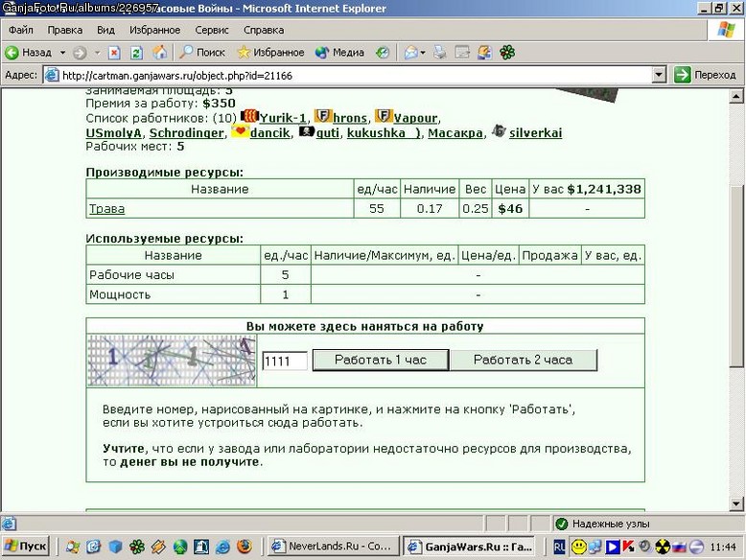Image resolution: width=746 pixels, height=560 pixels.
Task: Open the Вид menu
Action: 105,30
